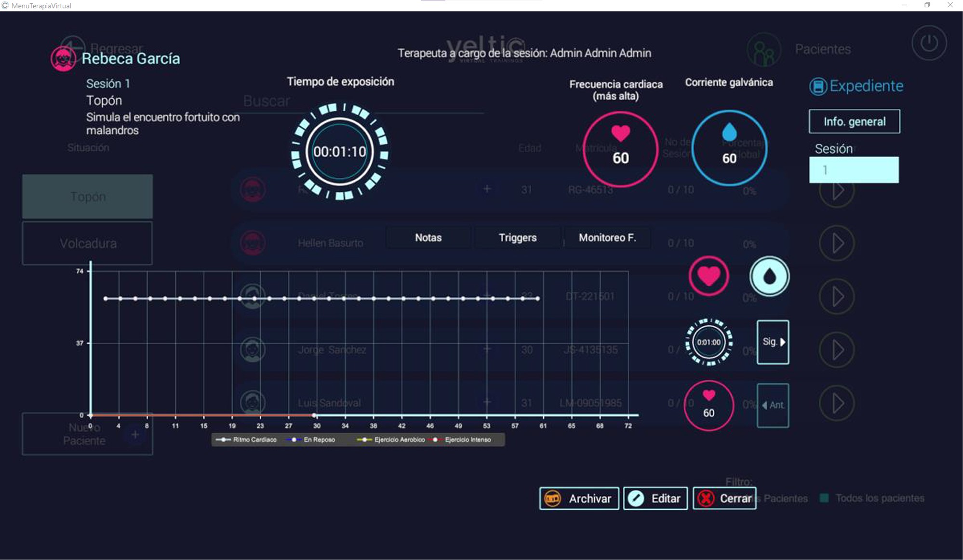Click the large exposure time dial
Viewport: 963px width, 560px height.
[340, 151]
